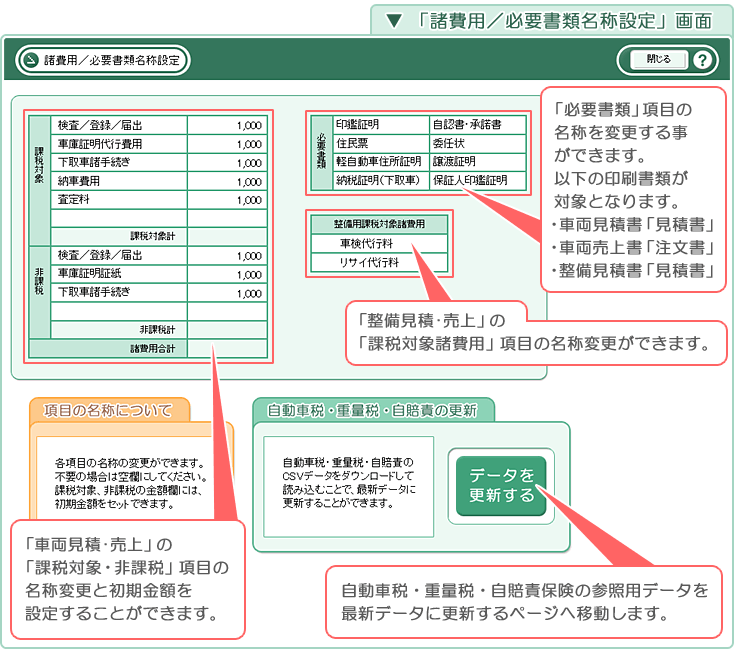735x650 pixels.
Task: Click the 課税対象計 amount cell
Action: pos(227,236)
